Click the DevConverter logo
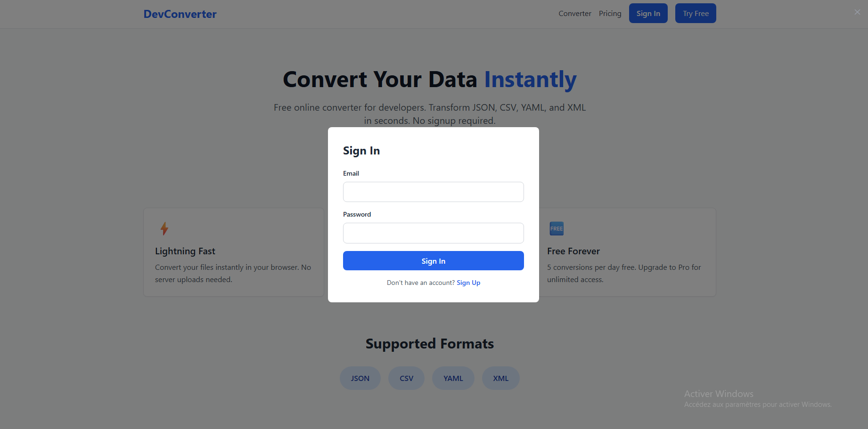Image resolution: width=868 pixels, height=429 pixels. tap(180, 14)
